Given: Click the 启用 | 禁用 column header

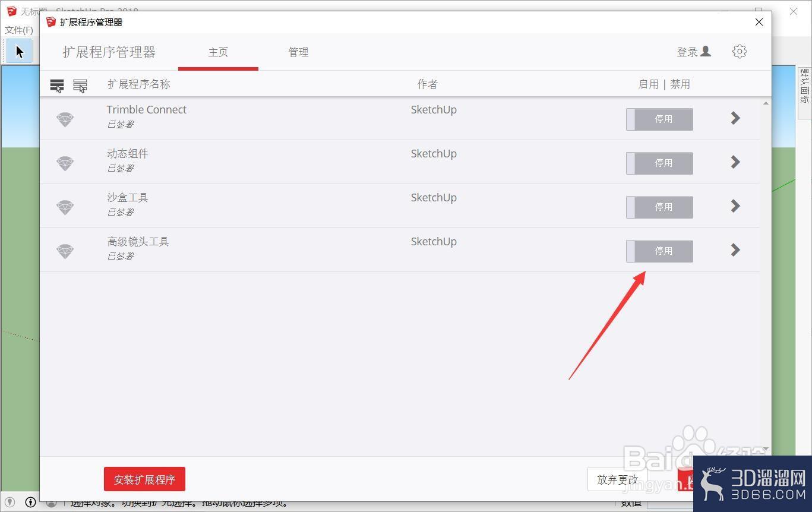Looking at the screenshot, I should [x=664, y=84].
